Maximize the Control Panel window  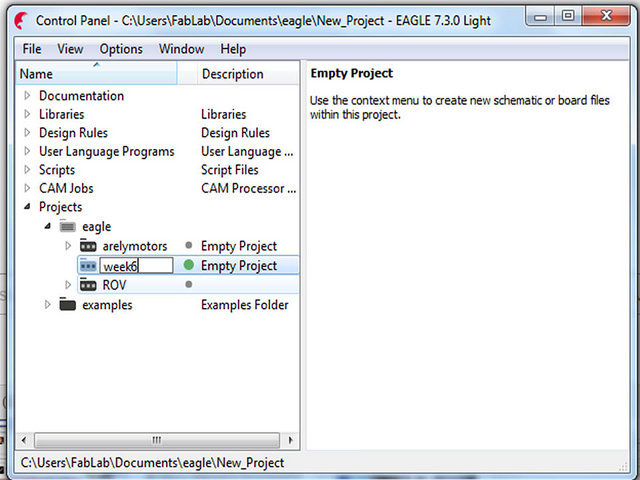click(568, 16)
